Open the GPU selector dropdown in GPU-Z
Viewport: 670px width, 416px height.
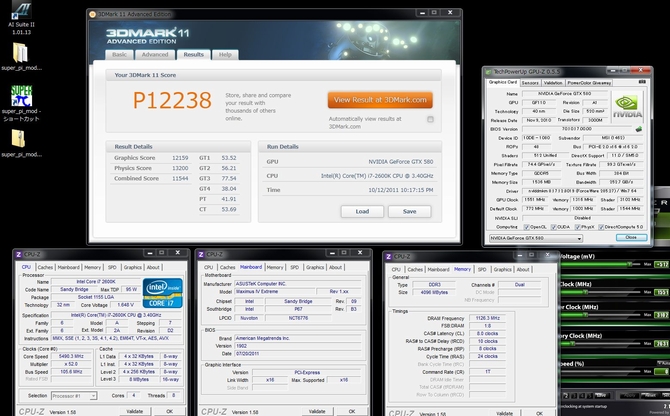tap(536, 238)
